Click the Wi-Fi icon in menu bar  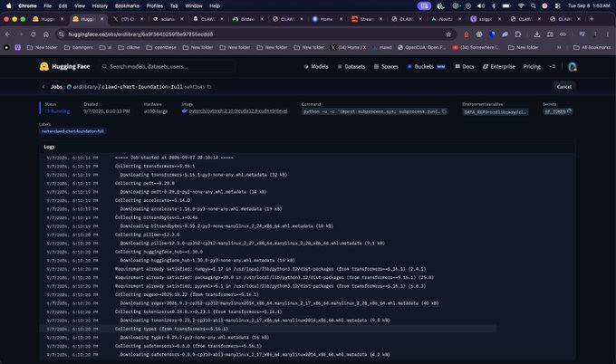tap(521, 6)
